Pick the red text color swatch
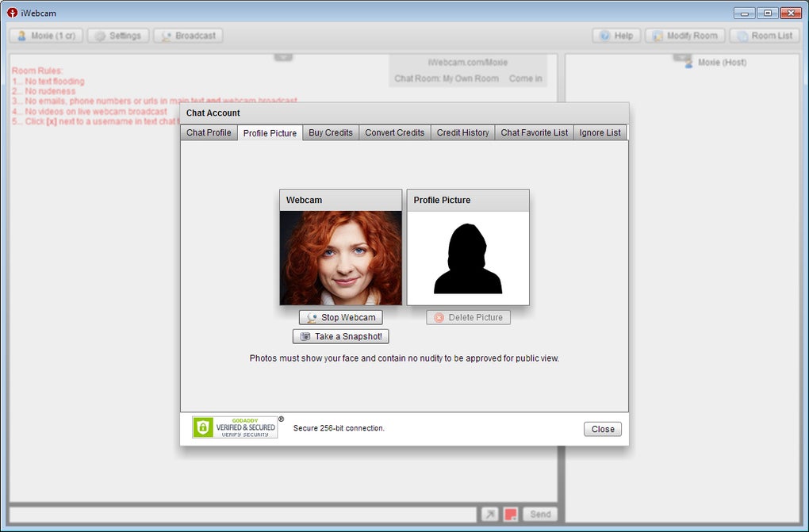The height and width of the screenshot is (532, 809). pos(511,514)
